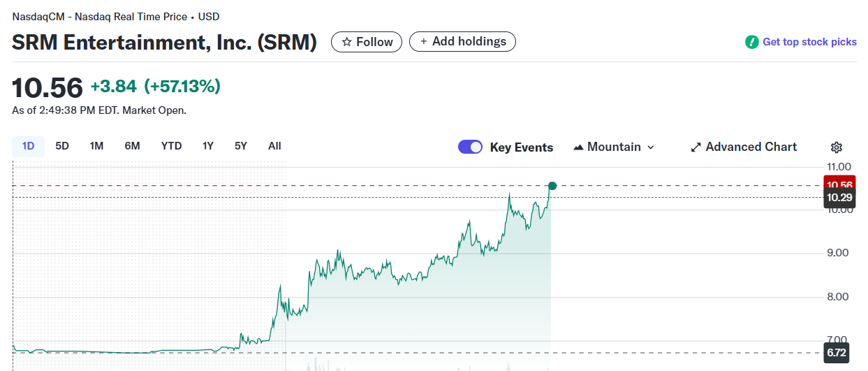The height and width of the screenshot is (371, 868).
Task: Show the 1Y chart range
Action: tap(208, 146)
